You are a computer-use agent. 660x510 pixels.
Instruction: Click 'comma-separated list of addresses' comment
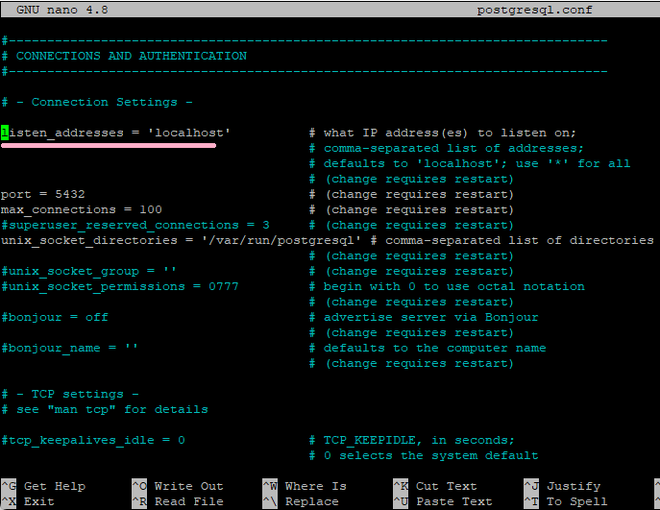[453, 149]
